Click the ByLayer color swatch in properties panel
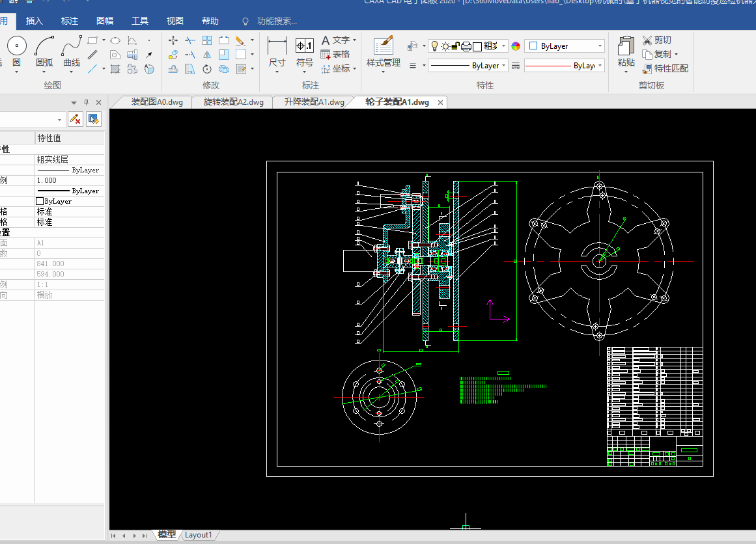This screenshot has width=756, height=544. pos(40,201)
